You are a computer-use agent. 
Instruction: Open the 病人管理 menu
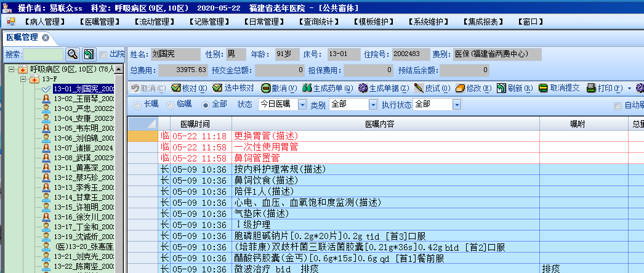point(44,22)
